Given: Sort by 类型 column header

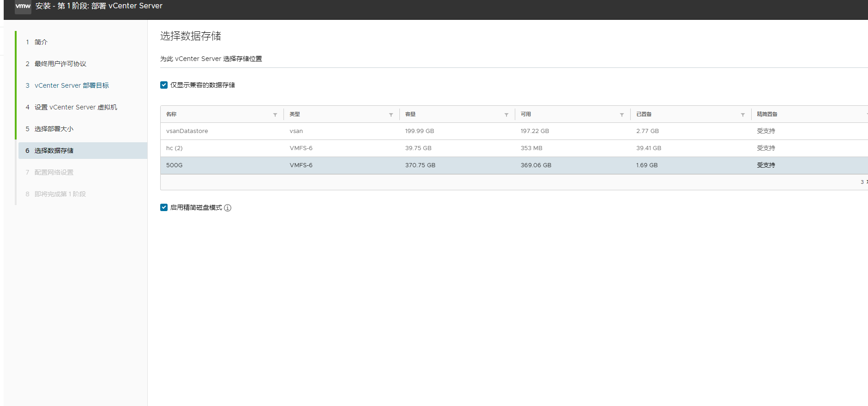Looking at the screenshot, I should coord(295,114).
